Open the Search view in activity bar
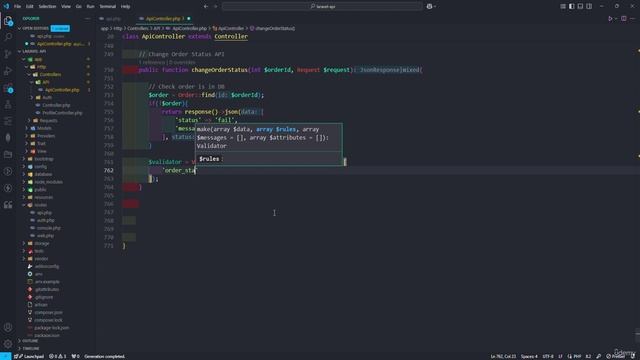The height and width of the screenshot is (360, 640). coord(8,37)
